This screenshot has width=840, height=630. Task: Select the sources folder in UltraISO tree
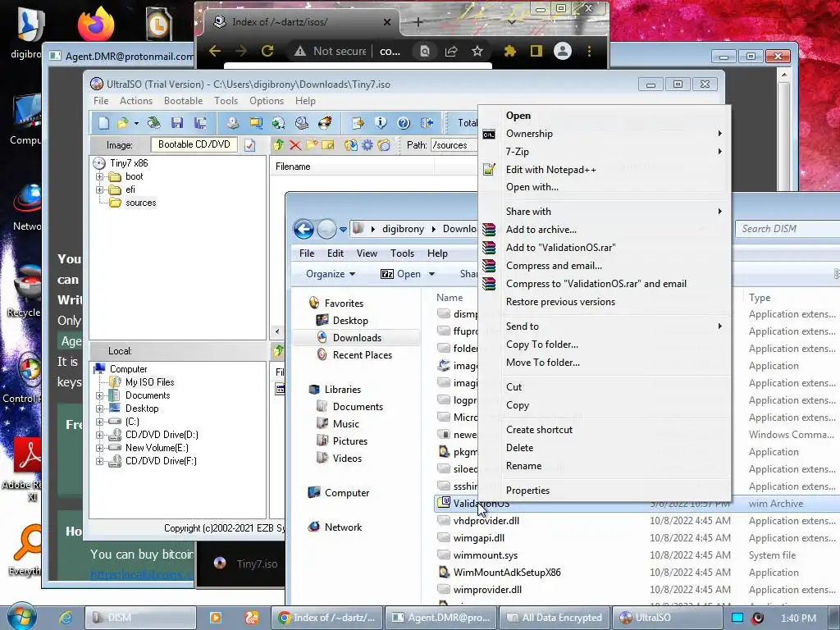140,203
